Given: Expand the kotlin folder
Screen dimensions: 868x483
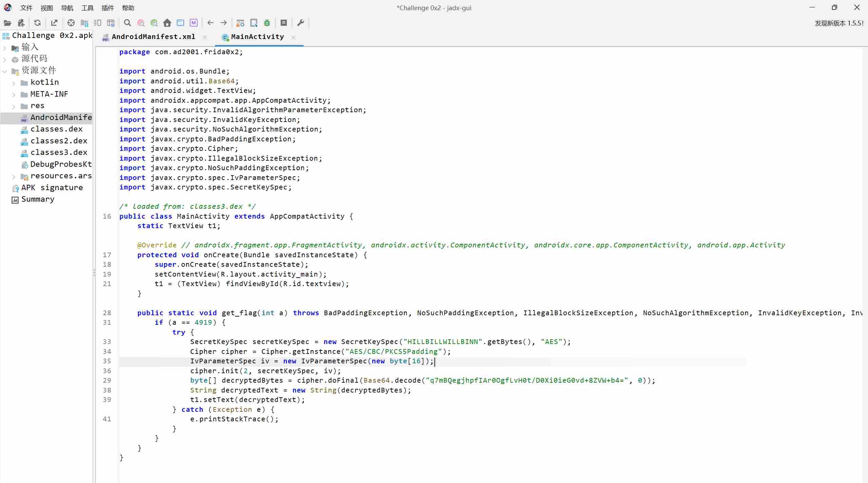Looking at the screenshot, I should click(14, 83).
